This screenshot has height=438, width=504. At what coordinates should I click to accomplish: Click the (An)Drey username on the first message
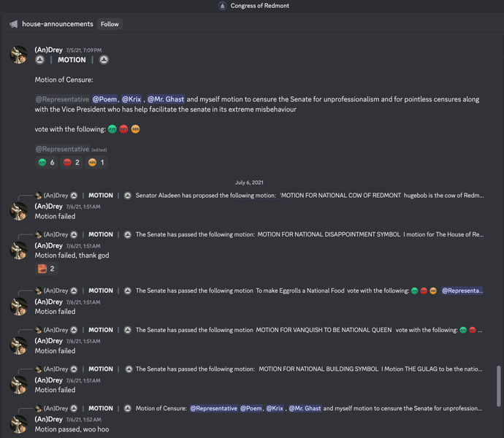click(x=48, y=50)
